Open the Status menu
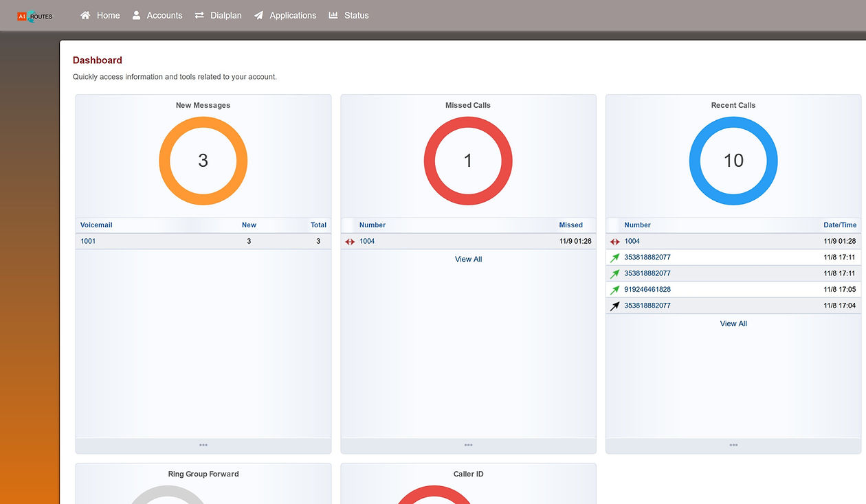 (349, 15)
